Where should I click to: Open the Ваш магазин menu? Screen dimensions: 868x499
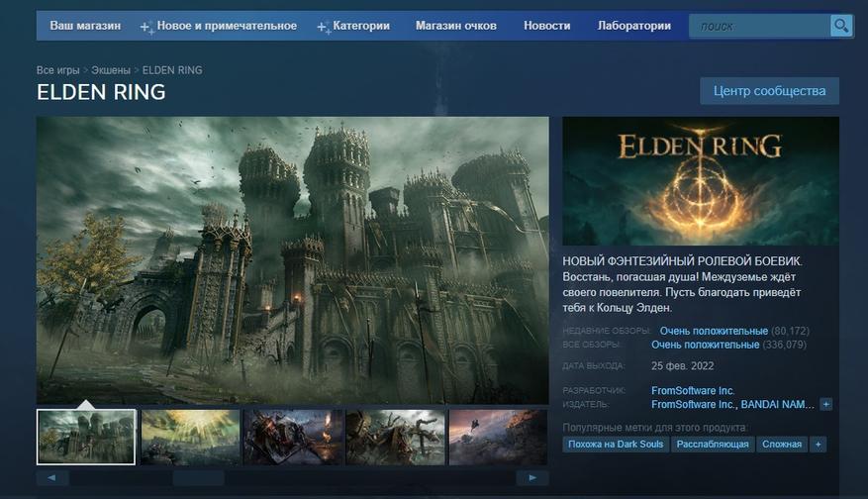(x=85, y=26)
